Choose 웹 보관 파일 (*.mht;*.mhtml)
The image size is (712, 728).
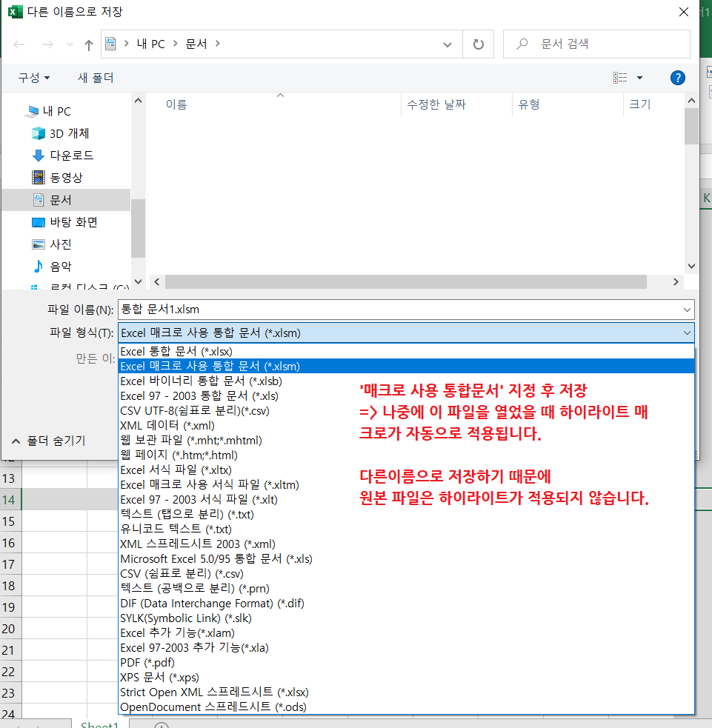[407, 441]
